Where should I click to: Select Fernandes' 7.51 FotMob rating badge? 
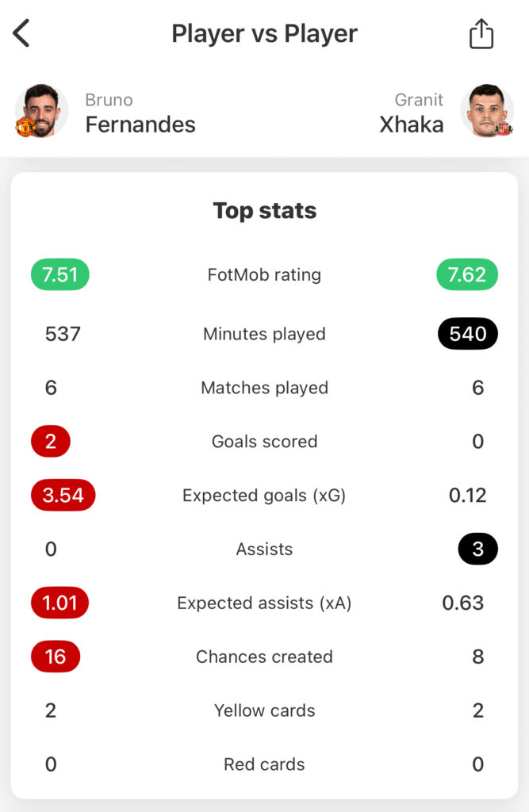pyautogui.click(x=60, y=275)
